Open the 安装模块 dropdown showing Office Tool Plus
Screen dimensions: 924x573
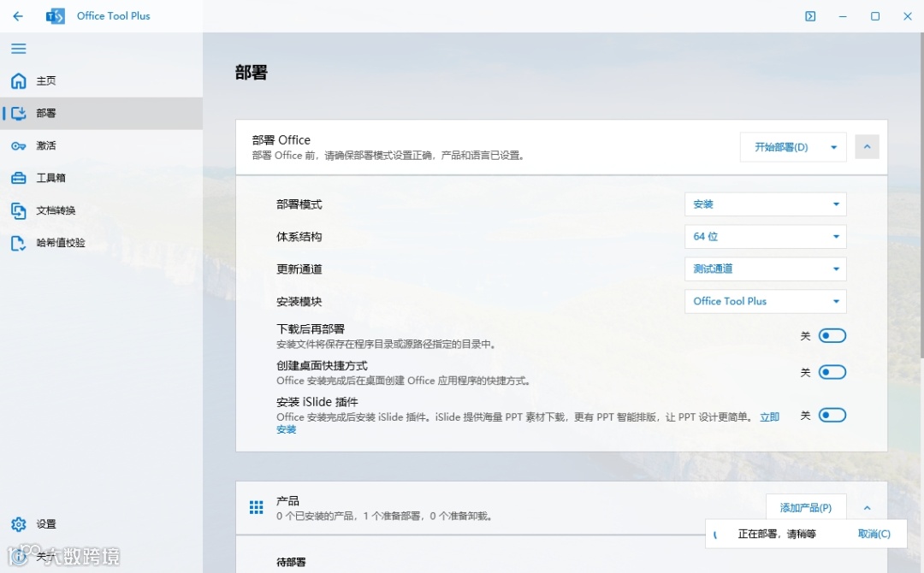pos(766,302)
